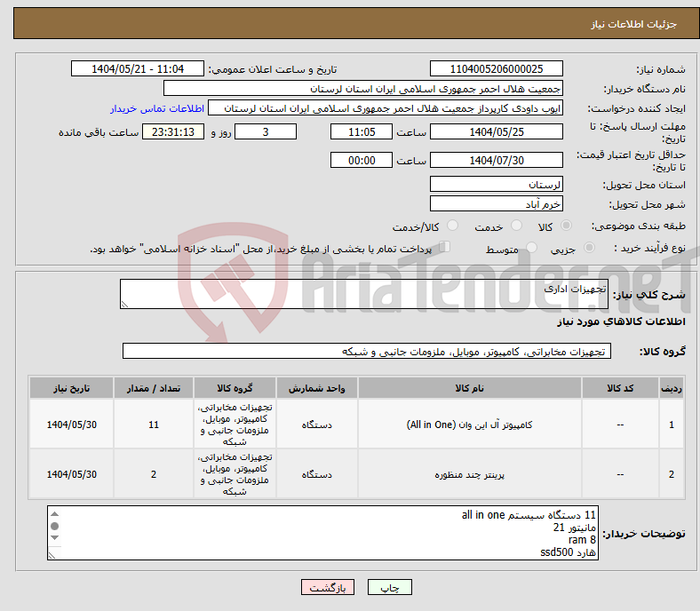Click row number 2 cell

(x=671, y=474)
